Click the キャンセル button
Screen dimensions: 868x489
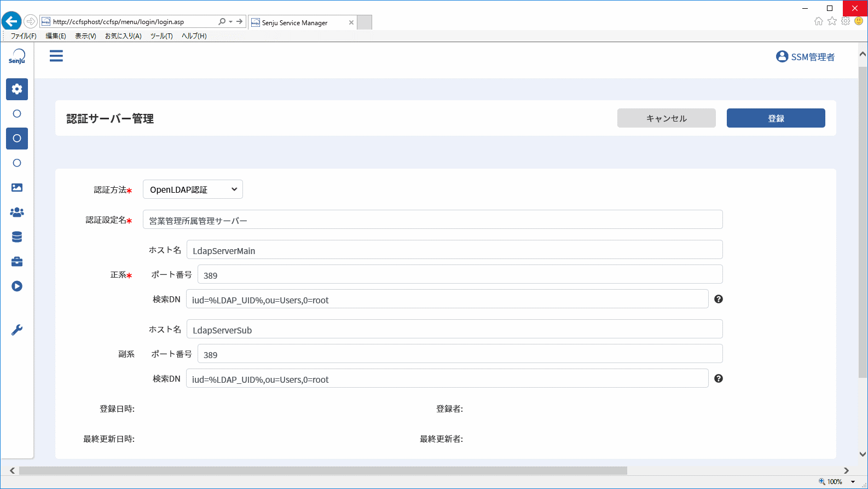(667, 118)
